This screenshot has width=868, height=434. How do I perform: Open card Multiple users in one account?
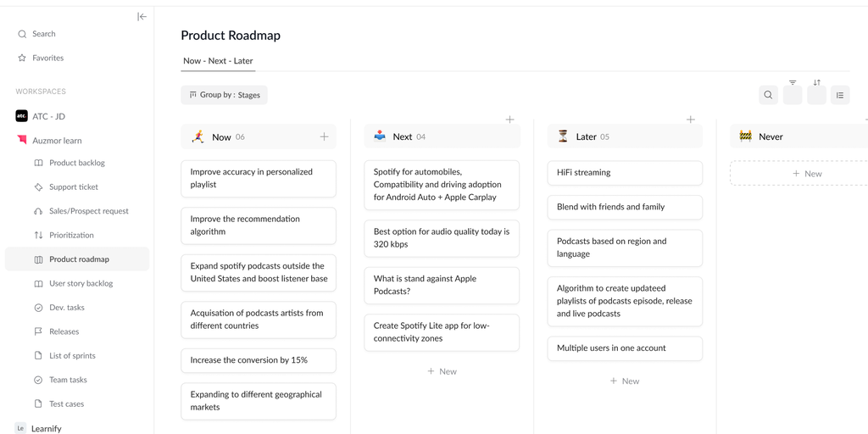tap(625, 348)
